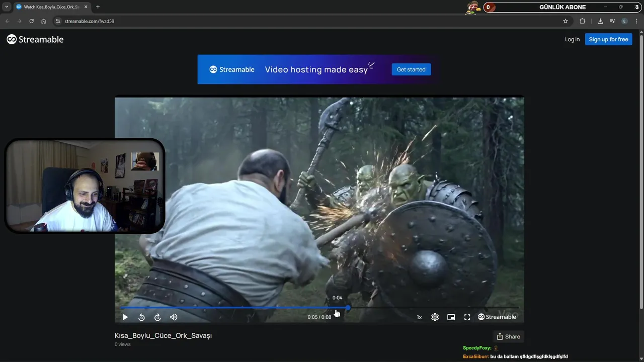Click video title Kısa_Boylu_Cüce_Ork_Savaşı
Viewport: 644px width, 362px height.
[x=163, y=335]
